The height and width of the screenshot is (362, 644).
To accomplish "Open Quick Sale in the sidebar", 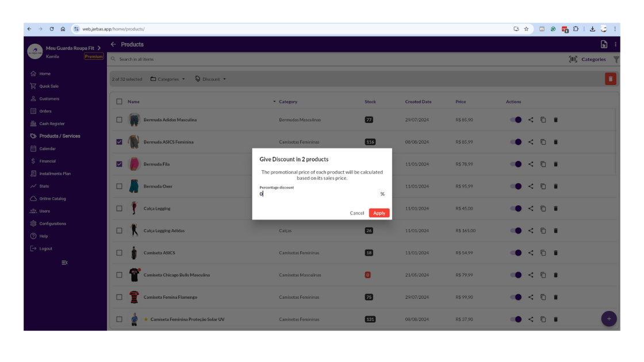I will click(x=49, y=86).
